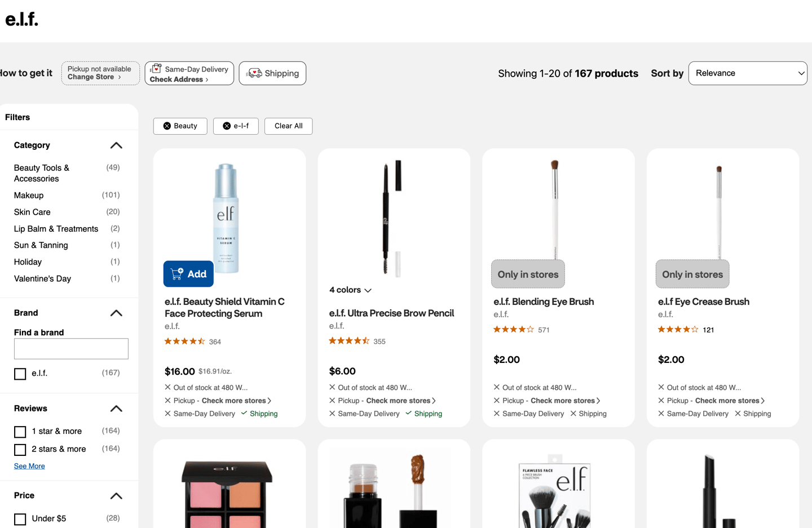Click See More under Reviews

point(29,465)
